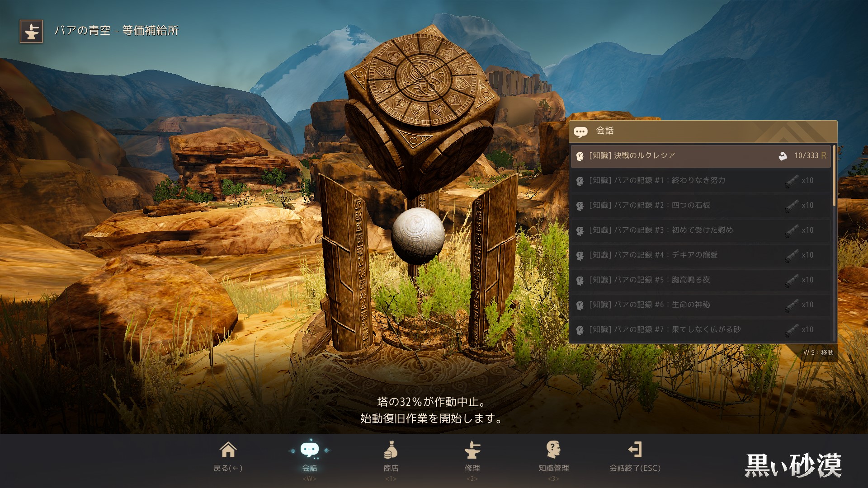
Task: Click the x10 count on バアの記録 #7 row
Action: tap(807, 330)
